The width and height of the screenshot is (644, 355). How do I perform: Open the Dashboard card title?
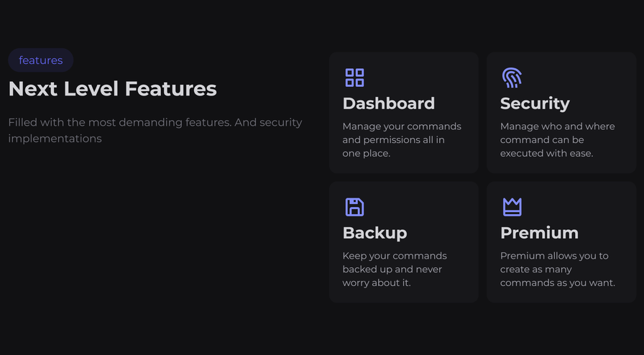[388, 103]
